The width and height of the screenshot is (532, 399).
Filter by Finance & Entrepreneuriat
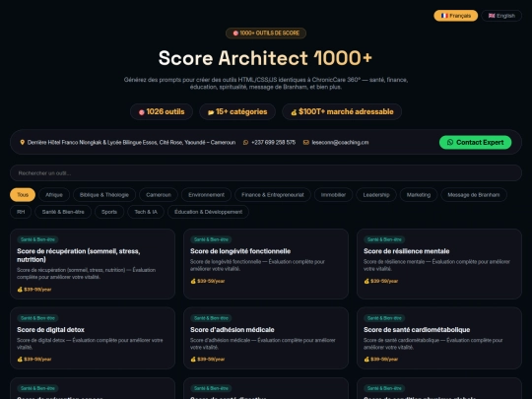click(x=273, y=195)
